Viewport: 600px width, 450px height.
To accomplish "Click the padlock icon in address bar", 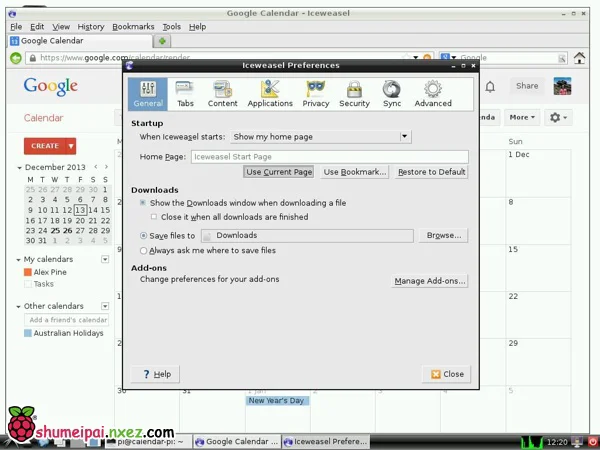I will 33,58.
